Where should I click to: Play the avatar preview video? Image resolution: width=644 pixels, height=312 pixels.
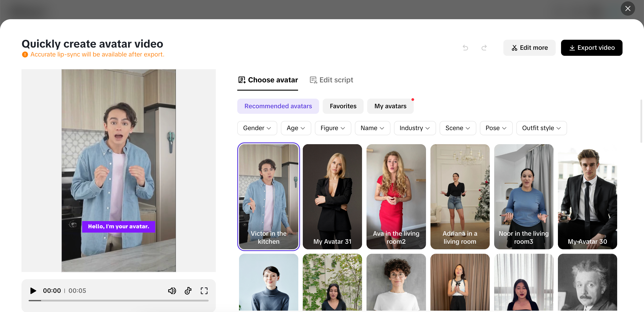click(33, 291)
